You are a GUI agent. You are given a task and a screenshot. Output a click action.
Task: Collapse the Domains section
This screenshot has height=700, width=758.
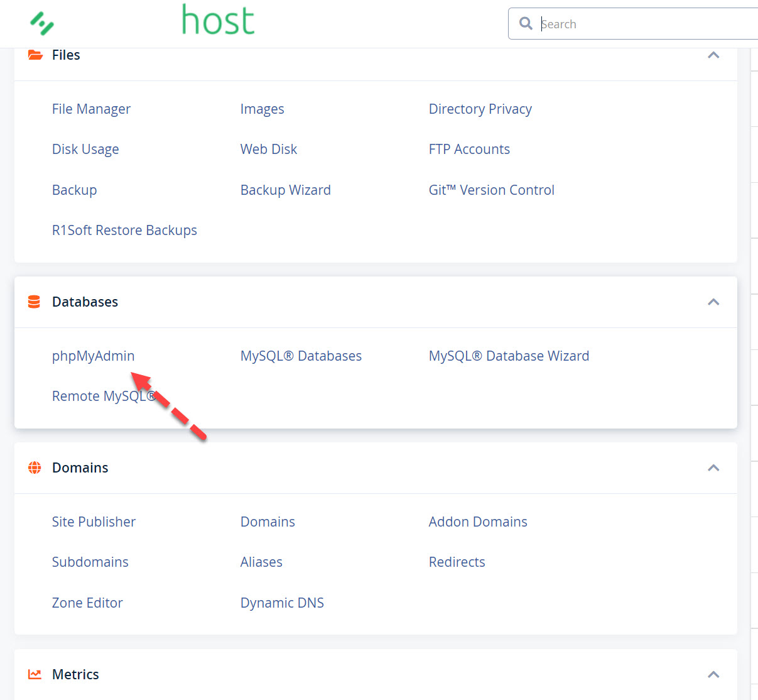[x=713, y=468]
